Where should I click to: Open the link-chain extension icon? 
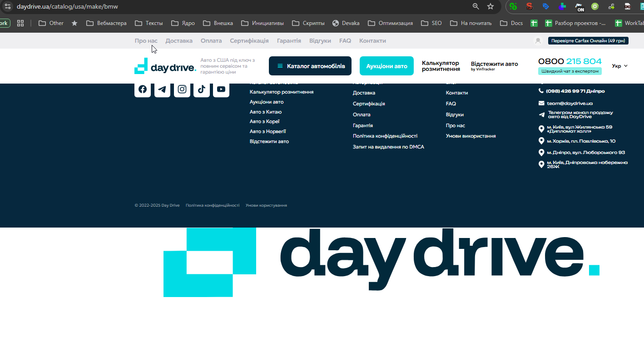coord(611,6)
